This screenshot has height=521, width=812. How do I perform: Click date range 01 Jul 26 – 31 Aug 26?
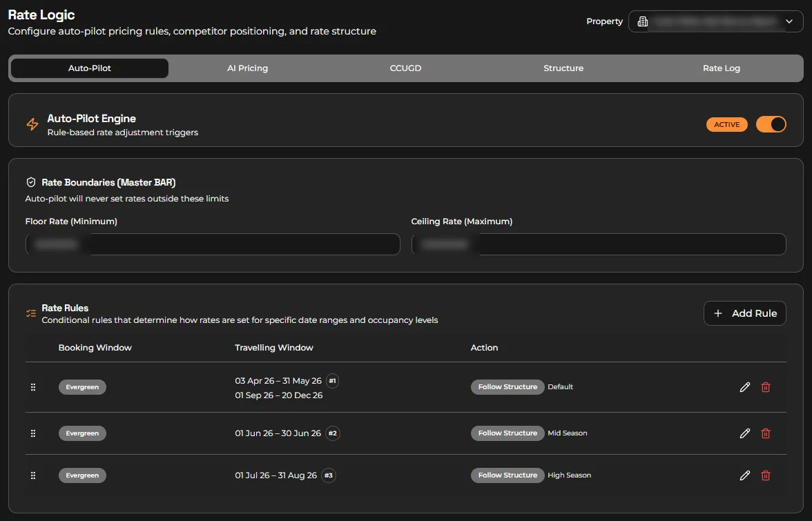tap(276, 475)
